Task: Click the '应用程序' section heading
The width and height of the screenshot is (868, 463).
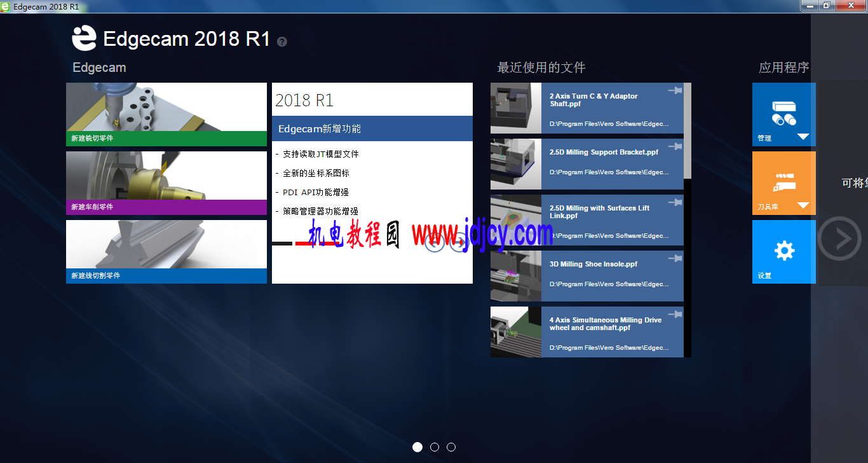Action: [x=784, y=67]
